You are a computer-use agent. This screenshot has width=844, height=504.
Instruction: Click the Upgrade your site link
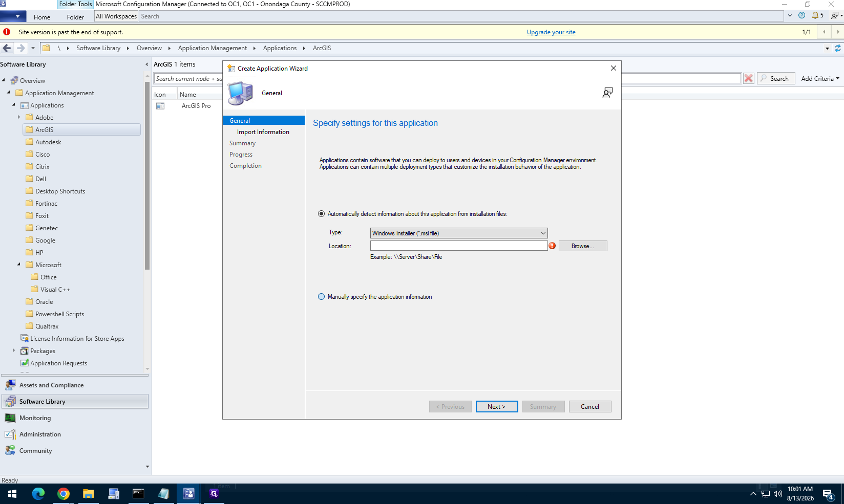[x=551, y=32]
